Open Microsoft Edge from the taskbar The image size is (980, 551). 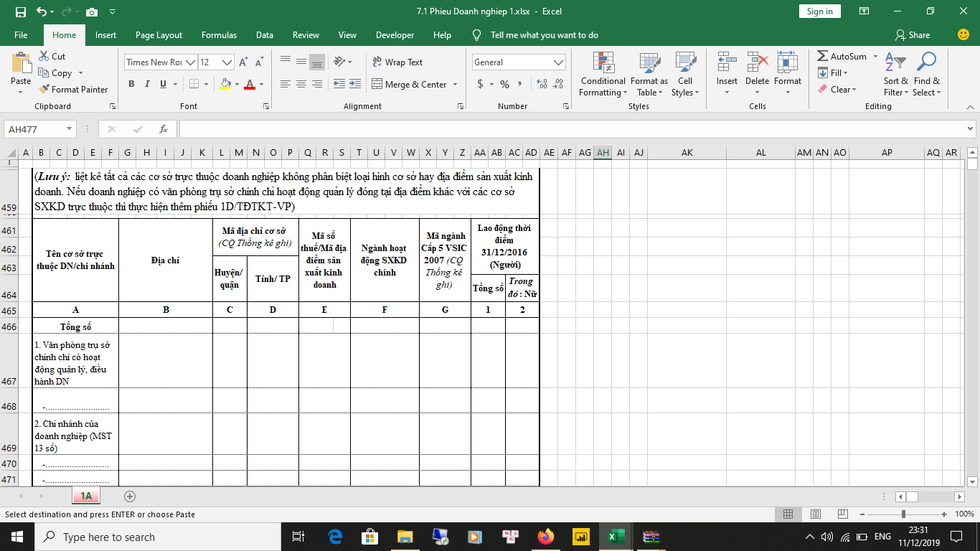[x=335, y=537]
